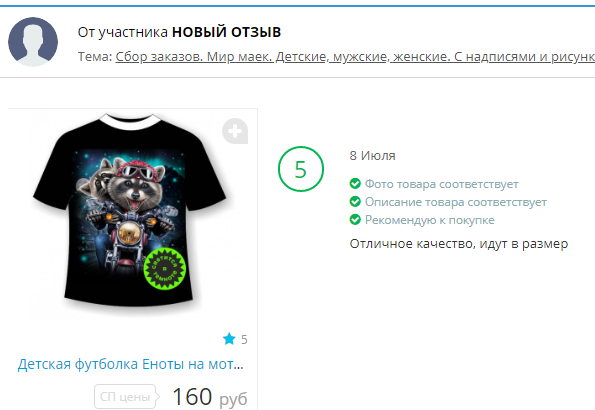Image resolution: width=595 pixels, height=410 pixels.
Task: Click the review text Отличное качество, идут в размер
Action: 459,244
